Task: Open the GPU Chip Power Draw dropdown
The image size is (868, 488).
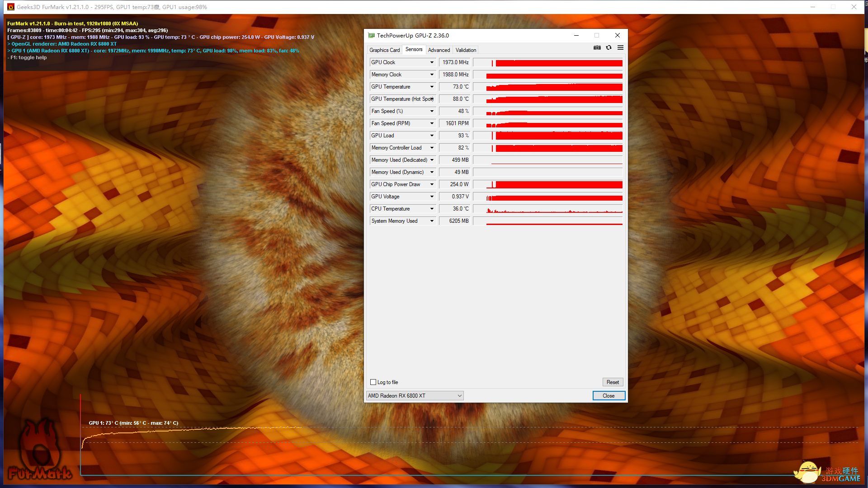Action: point(432,184)
